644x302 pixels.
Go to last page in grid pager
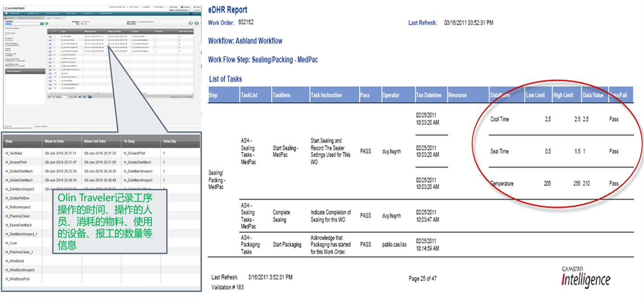click(x=80, y=97)
